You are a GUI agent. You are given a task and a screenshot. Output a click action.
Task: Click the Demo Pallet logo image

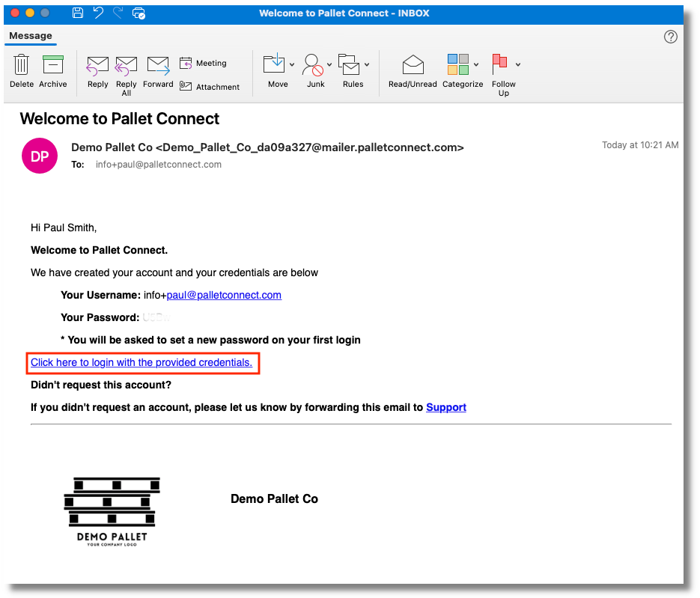click(112, 511)
